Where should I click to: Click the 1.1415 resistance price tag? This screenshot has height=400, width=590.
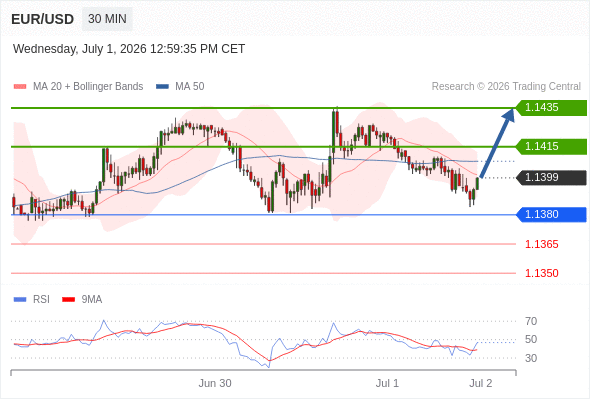(x=551, y=146)
